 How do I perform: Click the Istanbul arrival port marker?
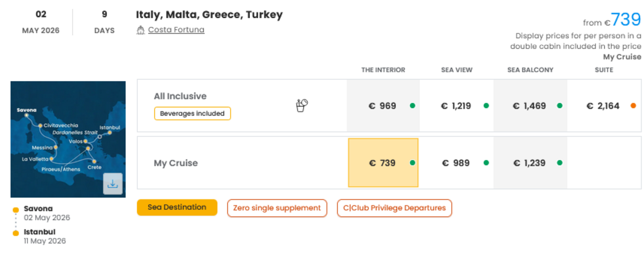pos(16,233)
